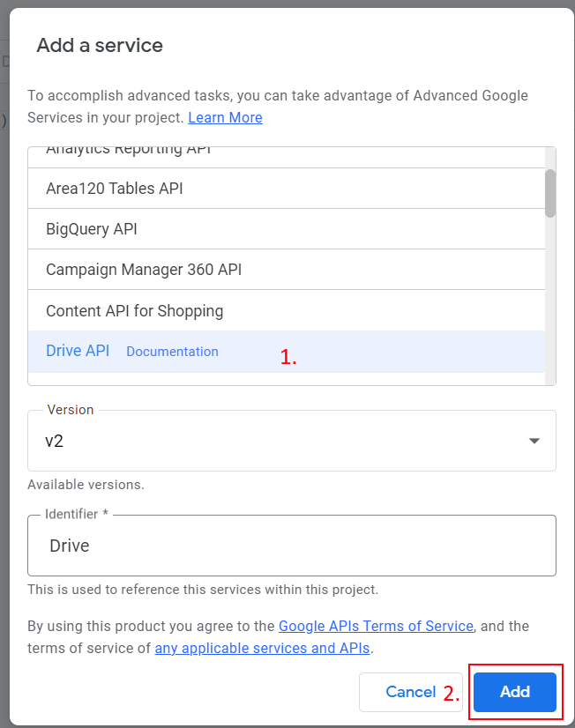575x728 pixels.
Task: Click the scrollbar track below the thumb
Action: (x=550, y=300)
